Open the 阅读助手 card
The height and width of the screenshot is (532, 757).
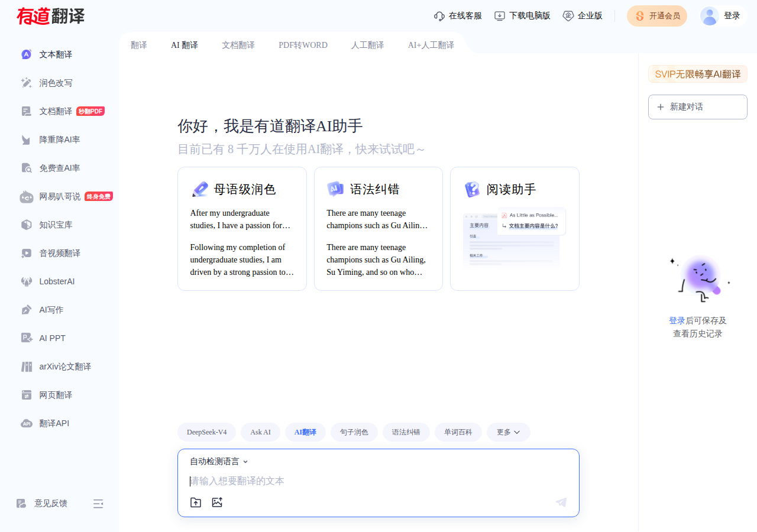coord(515,229)
